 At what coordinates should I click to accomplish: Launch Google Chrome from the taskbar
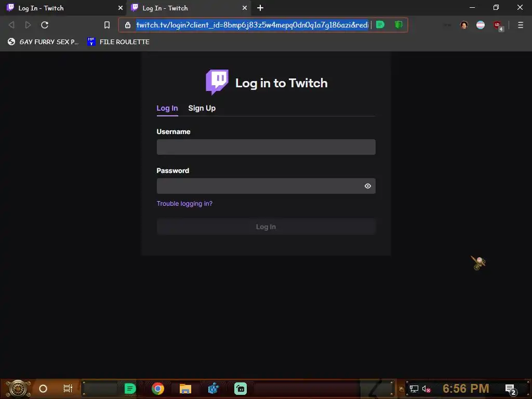(x=158, y=389)
